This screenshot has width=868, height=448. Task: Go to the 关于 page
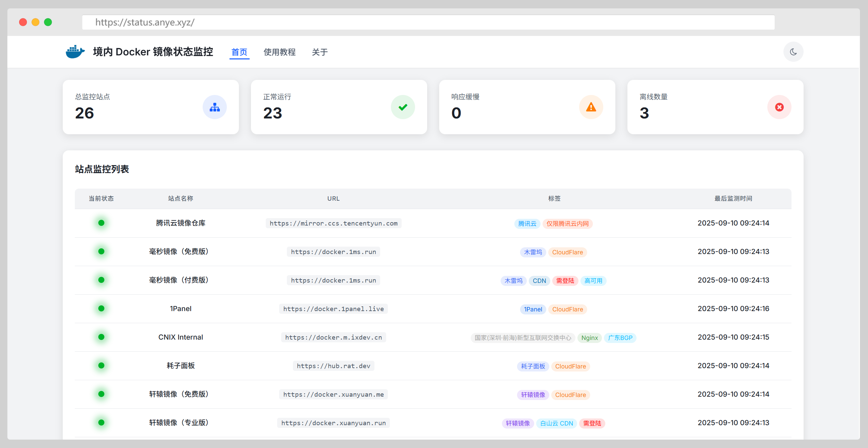pyautogui.click(x=319, y=52)
